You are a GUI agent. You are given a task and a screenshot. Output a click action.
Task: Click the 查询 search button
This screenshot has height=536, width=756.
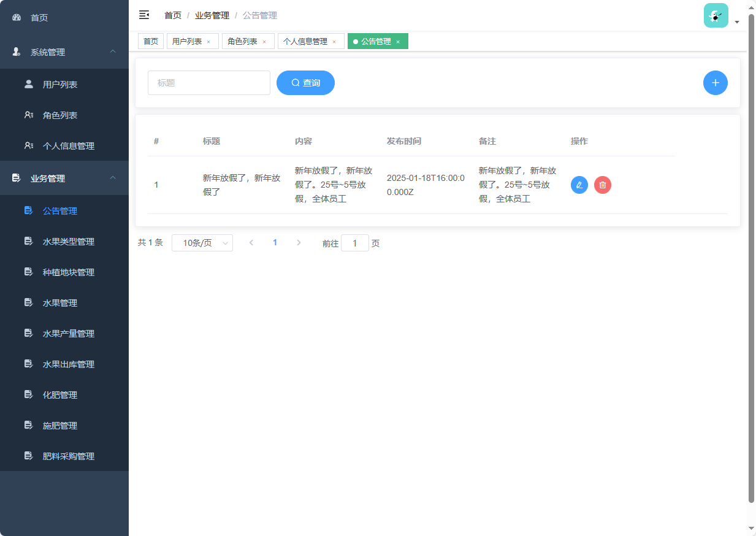[305, 83]
